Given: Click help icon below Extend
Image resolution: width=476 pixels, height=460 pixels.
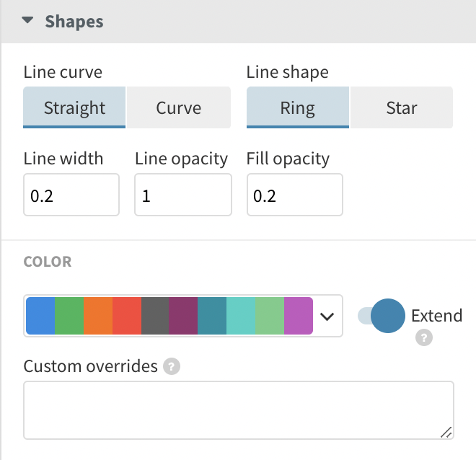Looking at the screenshot, I should 424,337.
